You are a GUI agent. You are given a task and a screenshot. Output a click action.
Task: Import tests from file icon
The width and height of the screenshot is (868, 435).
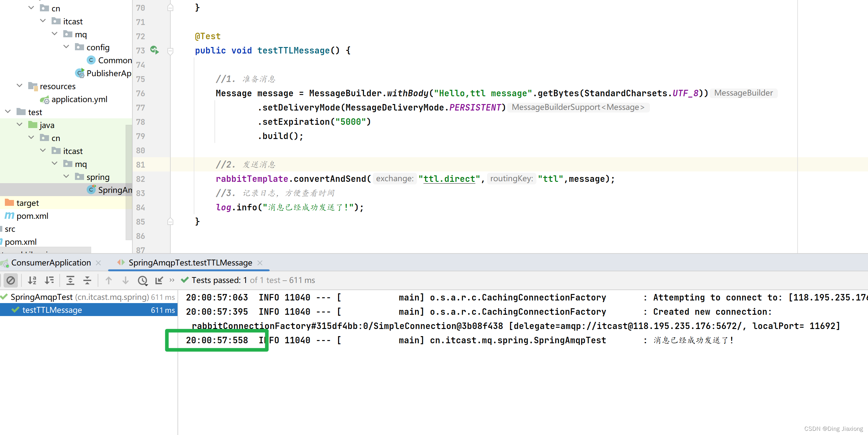pyautogui.click(x=159, y=280)
